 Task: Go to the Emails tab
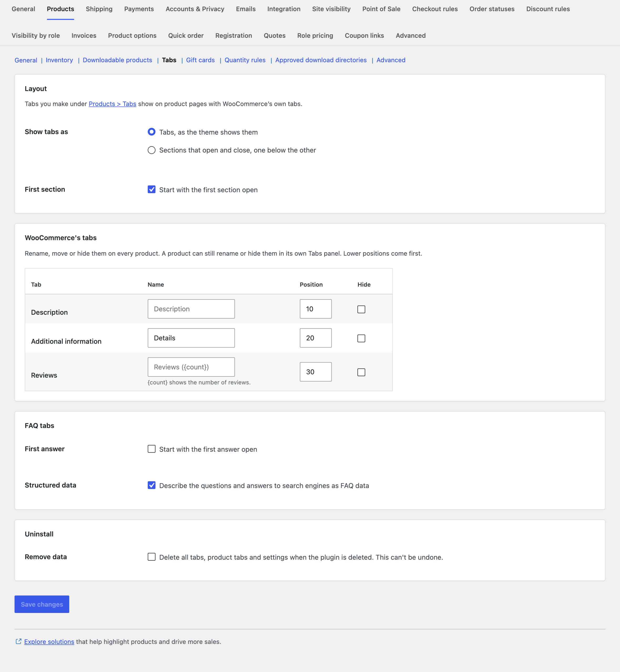coord(246,9)
